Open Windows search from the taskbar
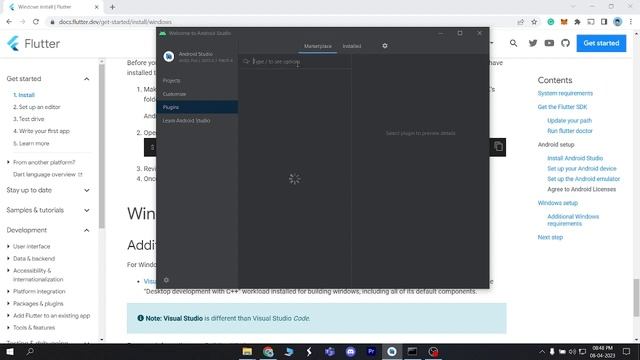 [x=30, y=351]
